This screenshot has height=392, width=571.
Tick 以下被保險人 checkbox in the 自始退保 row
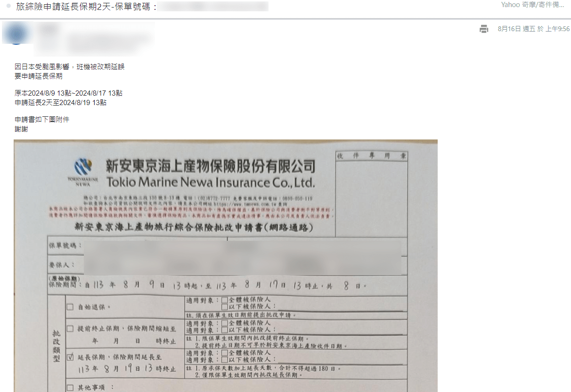point(224,306)
